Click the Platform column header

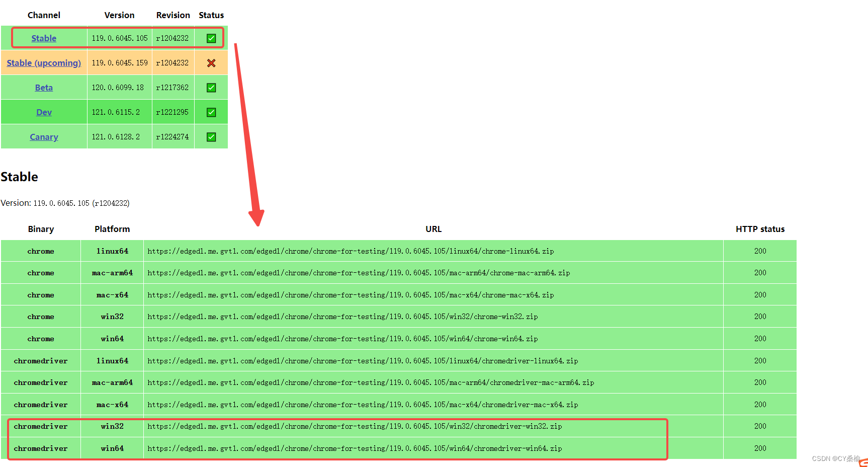click(x=112, y=229)
